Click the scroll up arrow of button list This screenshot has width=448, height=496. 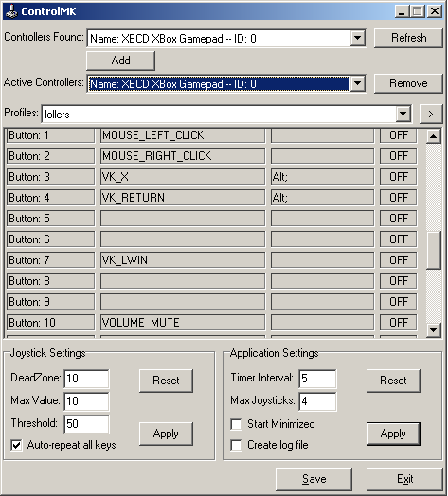coord(434,136)
